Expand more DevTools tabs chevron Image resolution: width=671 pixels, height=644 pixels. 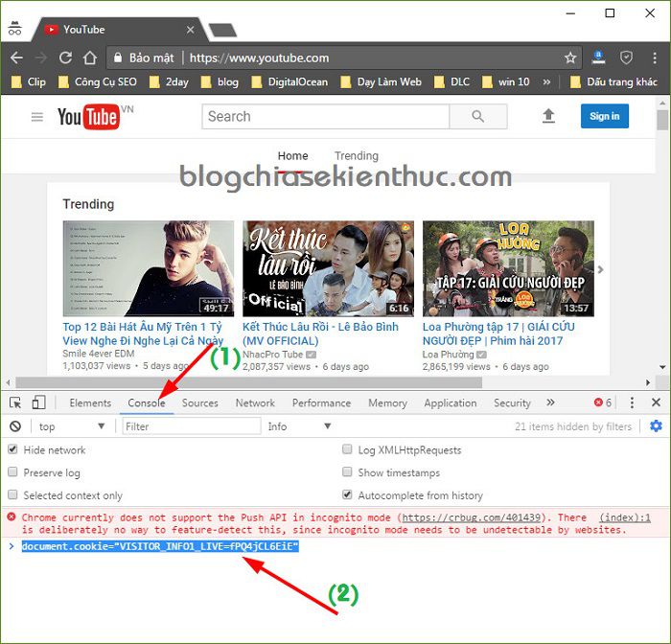tap(550, 402)
